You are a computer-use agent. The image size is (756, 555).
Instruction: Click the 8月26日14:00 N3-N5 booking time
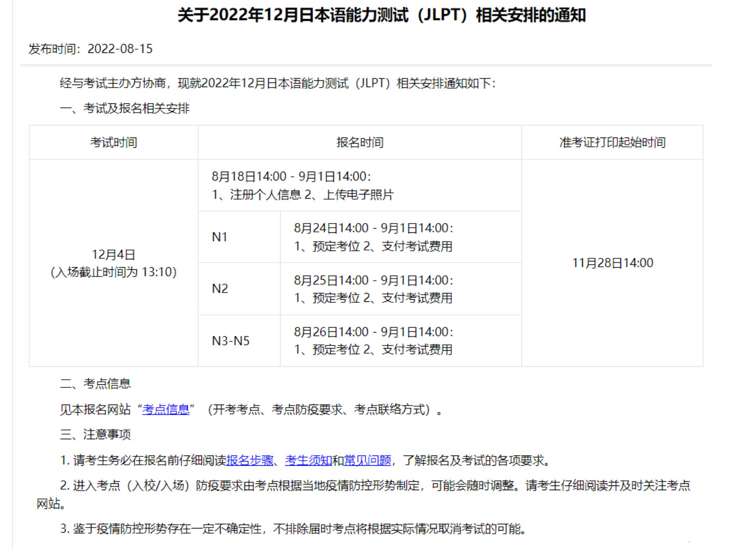point(374,332)
